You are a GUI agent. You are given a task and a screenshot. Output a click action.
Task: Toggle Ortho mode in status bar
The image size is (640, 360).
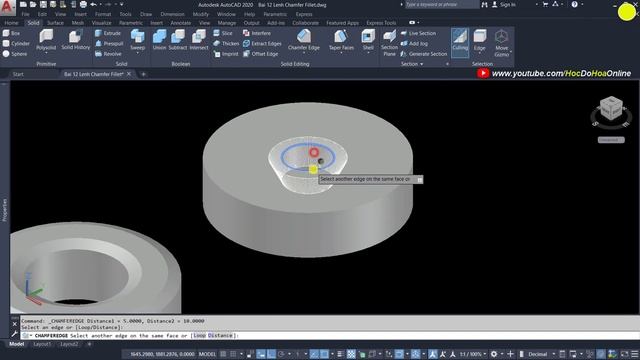[x=271, y=354]
